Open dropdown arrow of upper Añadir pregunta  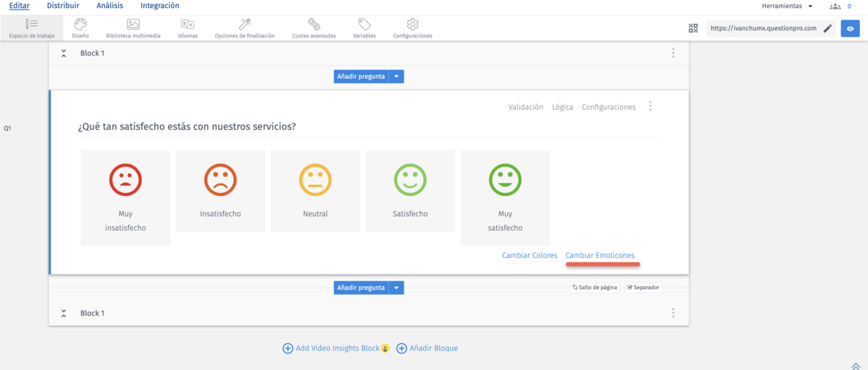[396, 76]
